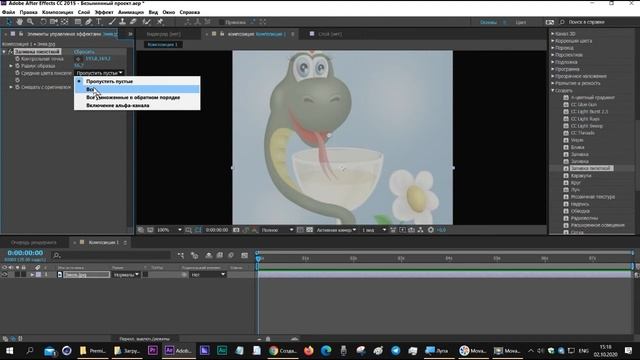Select the Unified Camera tool

tap(54, 22)
